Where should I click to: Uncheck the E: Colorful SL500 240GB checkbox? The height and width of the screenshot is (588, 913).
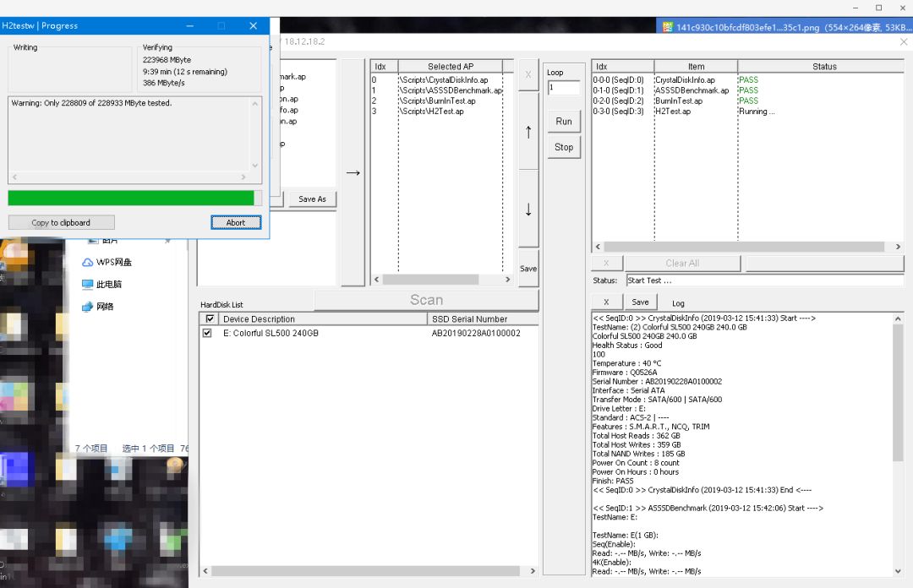pos(208,333)
